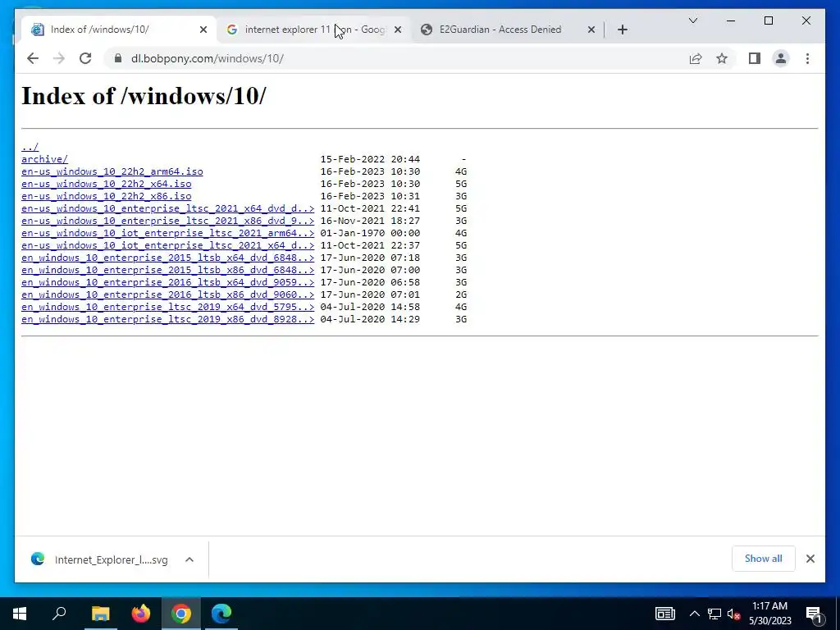Open the parent directory ../ link
This screenshot has width=840, height=630.
tap(30, 147)
